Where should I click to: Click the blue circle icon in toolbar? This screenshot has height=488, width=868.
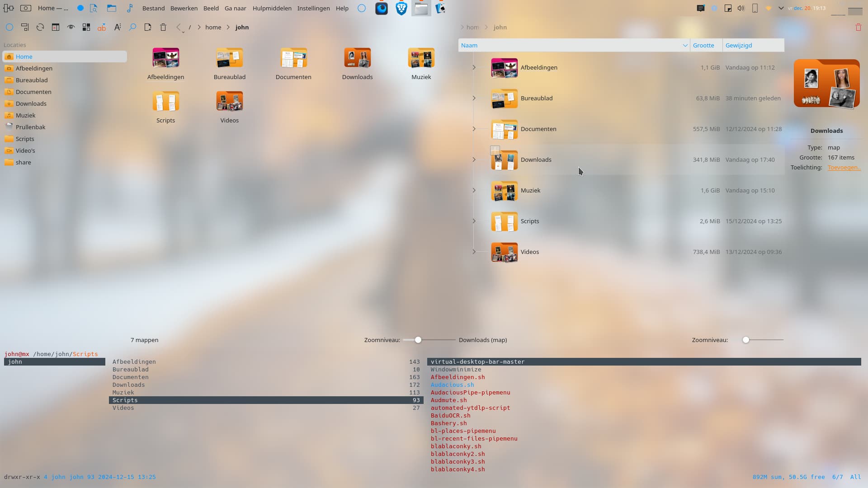(9, 27)
